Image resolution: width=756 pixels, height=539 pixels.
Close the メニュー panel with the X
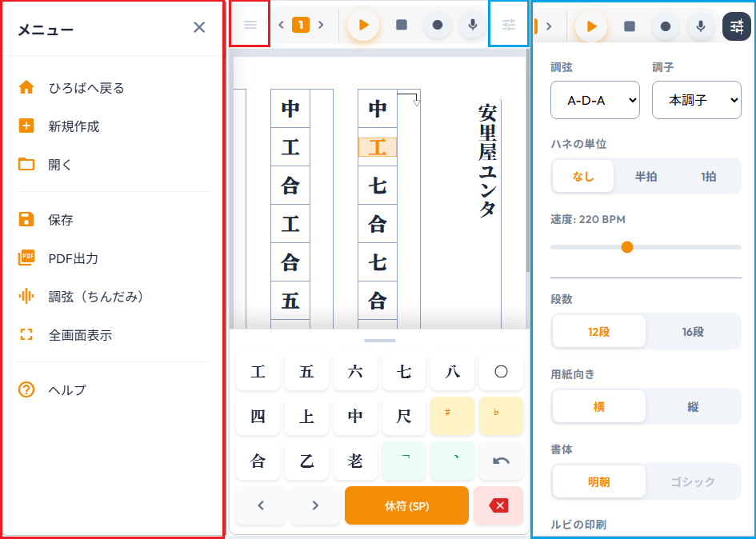coord(199,27)
